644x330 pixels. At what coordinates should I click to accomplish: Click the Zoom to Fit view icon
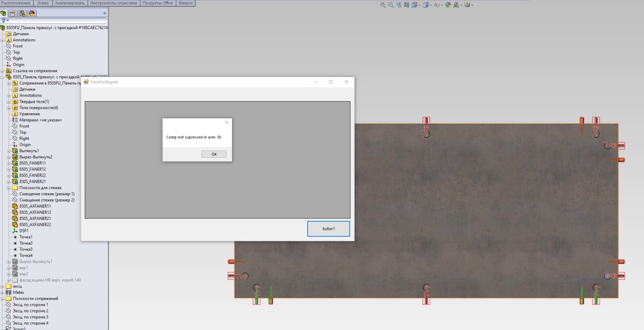point(383,5)
